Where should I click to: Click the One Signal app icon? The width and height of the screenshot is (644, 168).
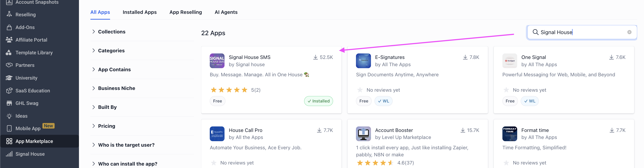[509, 61]
